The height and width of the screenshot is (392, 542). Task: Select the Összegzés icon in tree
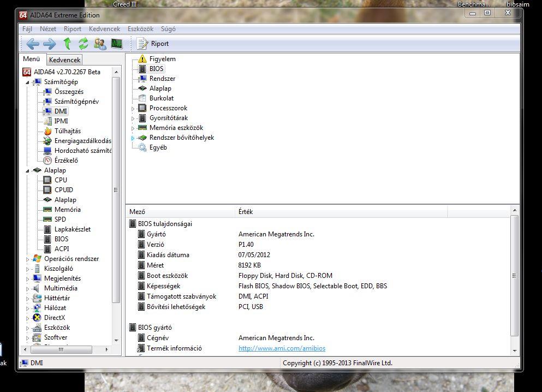pos(47,92)
